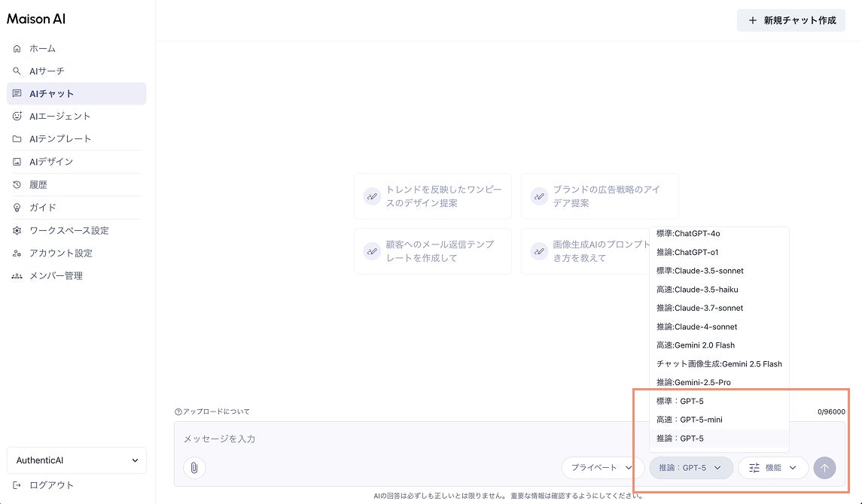Click the 0/96000 character counter
Viewport: 862px width, 504px height.
(831, 411)
